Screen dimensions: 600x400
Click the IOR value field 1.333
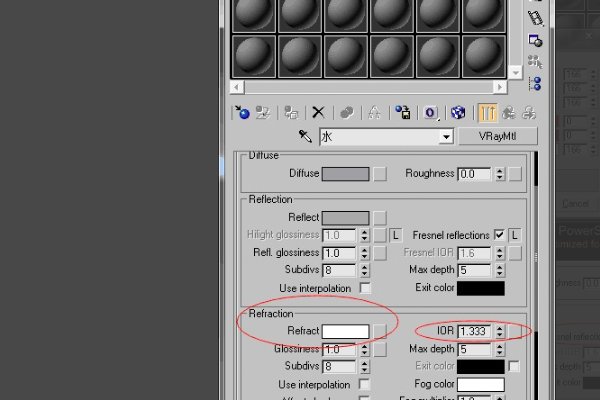tap(474, 331)
